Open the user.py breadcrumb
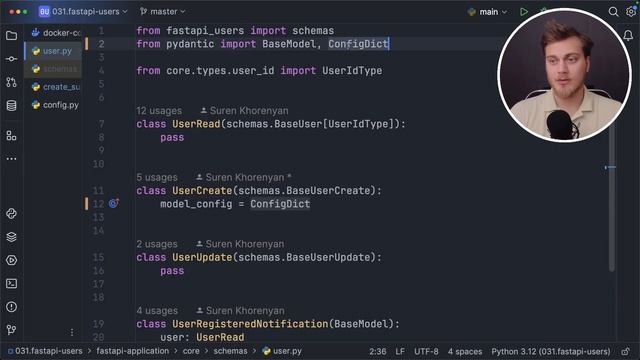 [282, 351]
